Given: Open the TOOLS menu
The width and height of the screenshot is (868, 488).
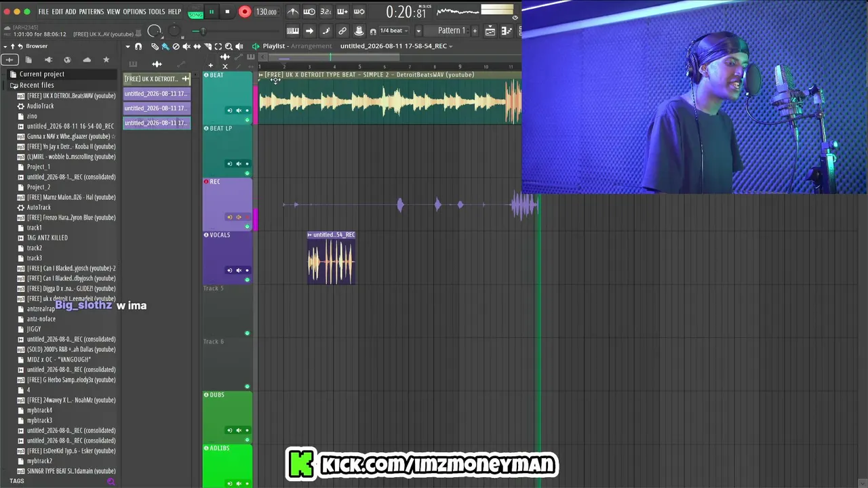Looking at the screenshot, I should pos(157,12).
